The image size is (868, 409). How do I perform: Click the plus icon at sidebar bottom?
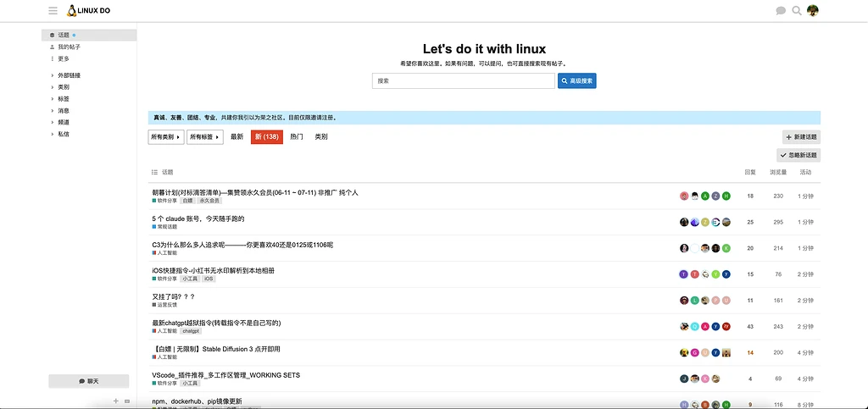[115, 401]
